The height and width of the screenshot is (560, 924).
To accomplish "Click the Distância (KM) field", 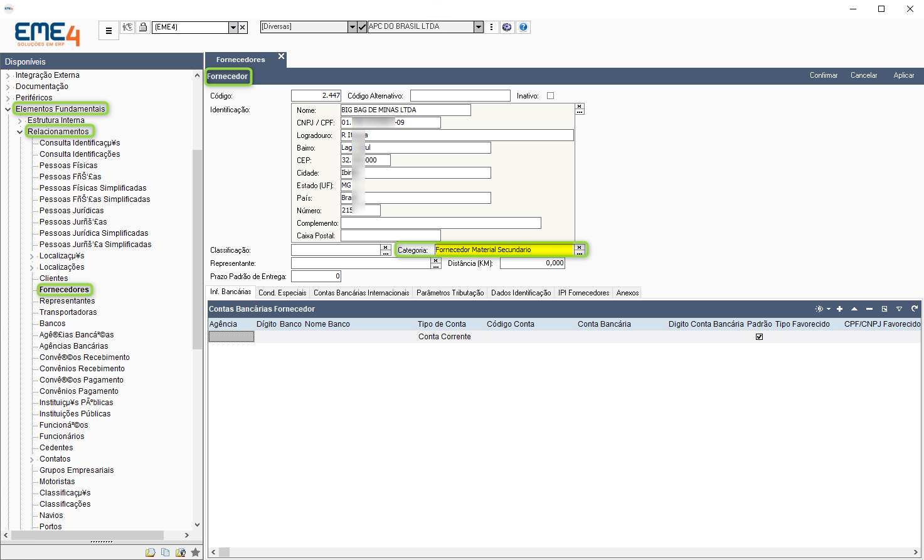I will [533, 263].
